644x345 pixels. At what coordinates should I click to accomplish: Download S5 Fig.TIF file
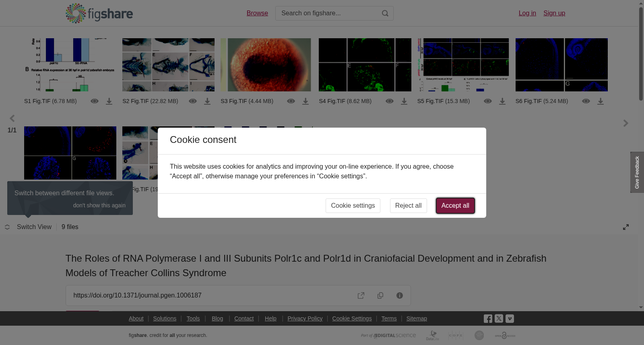point(502,101)
